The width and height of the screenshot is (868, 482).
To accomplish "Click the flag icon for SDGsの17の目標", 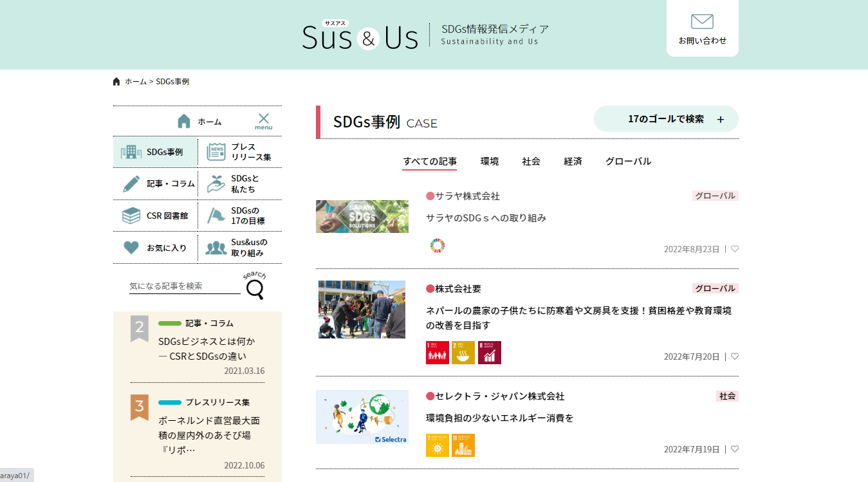I will [216, 216].
